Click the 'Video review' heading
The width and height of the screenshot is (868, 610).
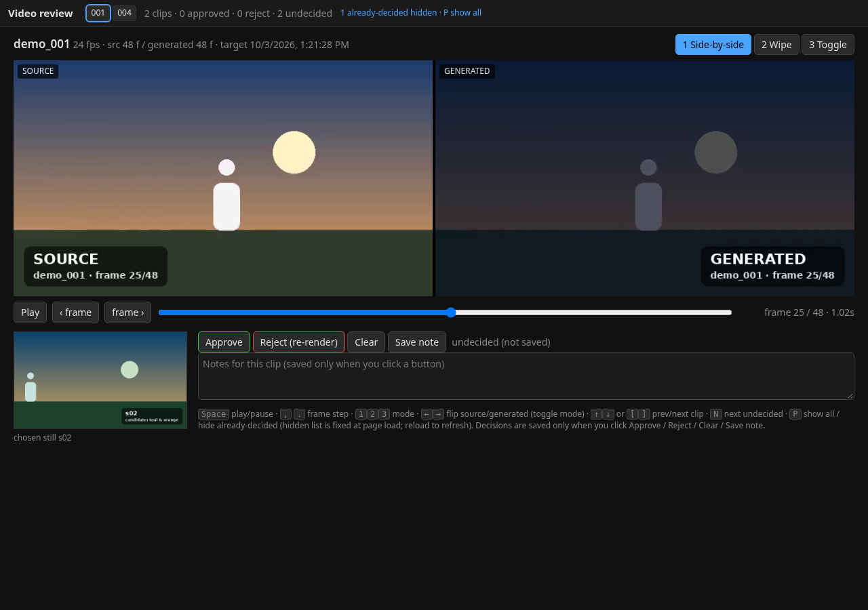41,14
